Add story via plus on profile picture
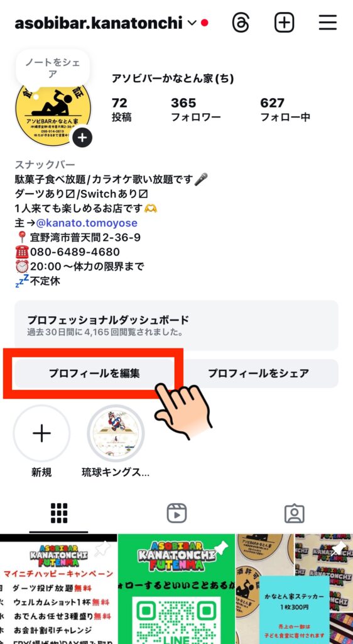Screen dimensions: 353x644 coord(82,138)
